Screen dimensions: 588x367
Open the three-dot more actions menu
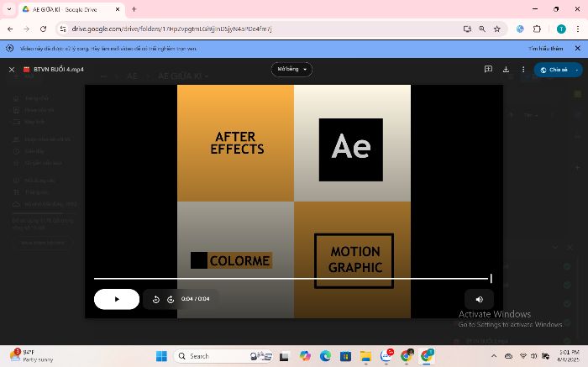(523, 70)
